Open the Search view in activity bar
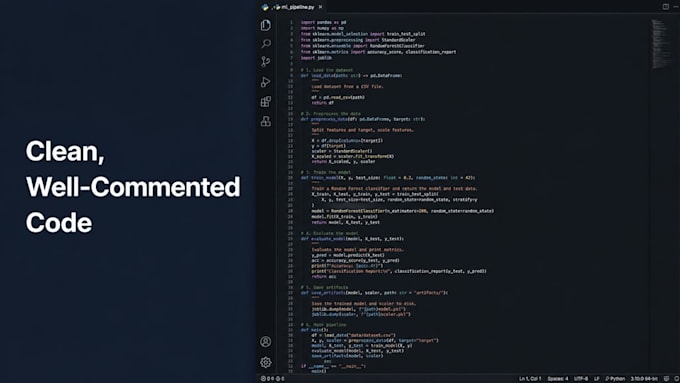 [266, 43]
